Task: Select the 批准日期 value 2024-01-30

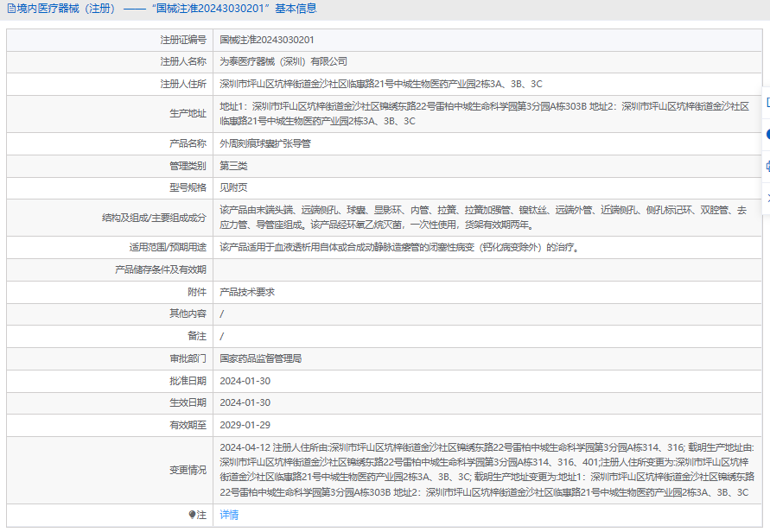Action: (245, 381)
